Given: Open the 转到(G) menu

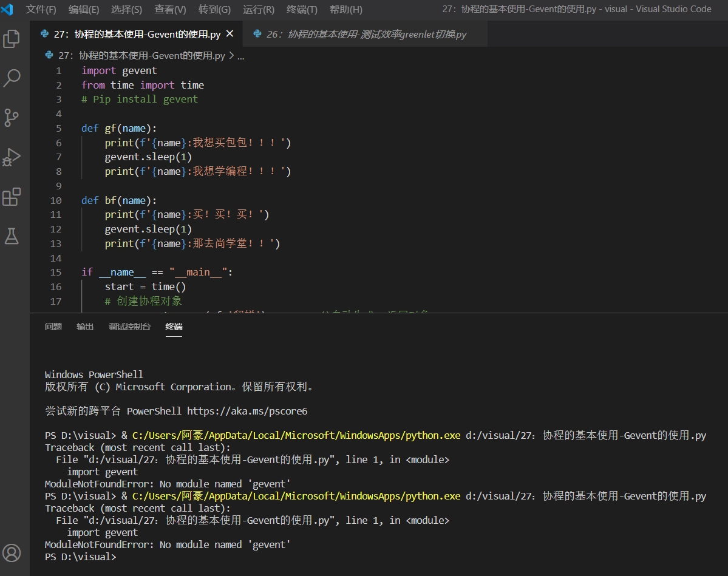Looking at the screenshot, I should [214, 9].
